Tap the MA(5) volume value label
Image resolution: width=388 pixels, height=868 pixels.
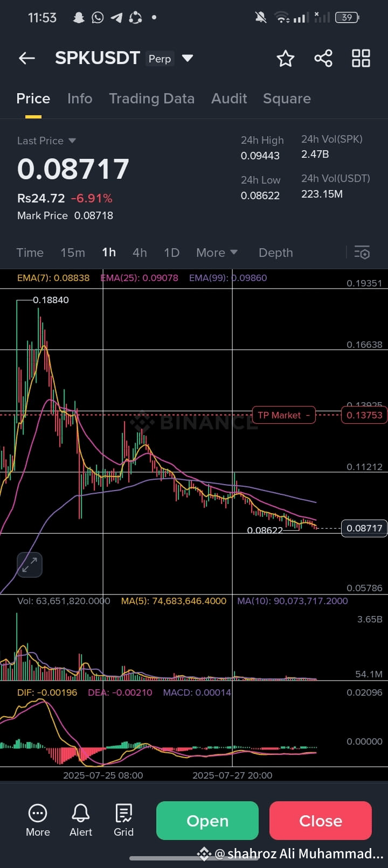coord(174,601)
